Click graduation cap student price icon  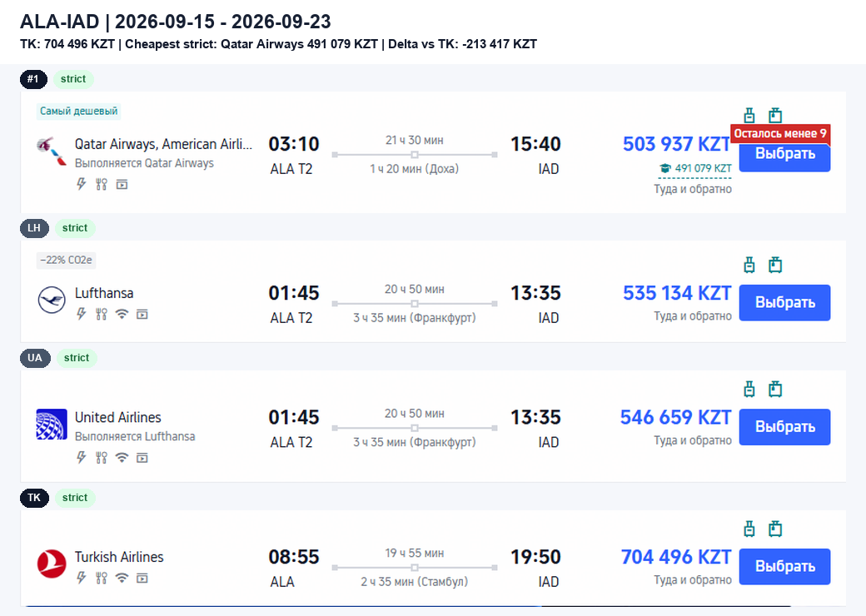point(665,168)
